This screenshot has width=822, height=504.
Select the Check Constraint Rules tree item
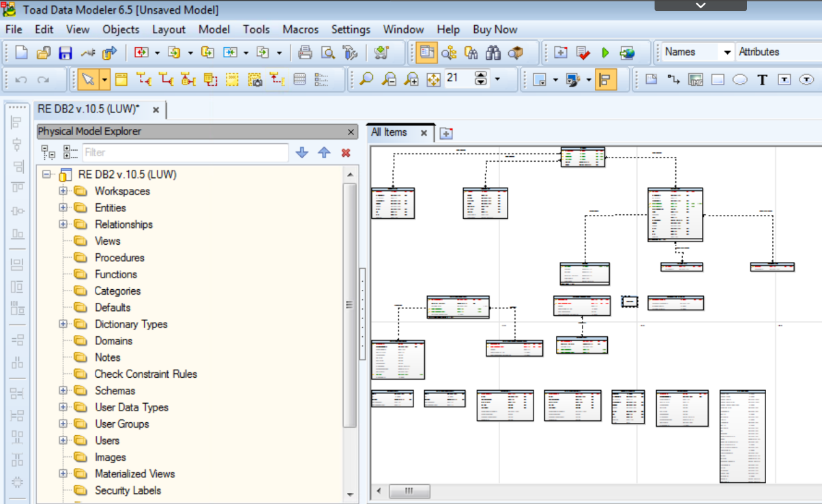pyautogui.click(x=145, y=374)
